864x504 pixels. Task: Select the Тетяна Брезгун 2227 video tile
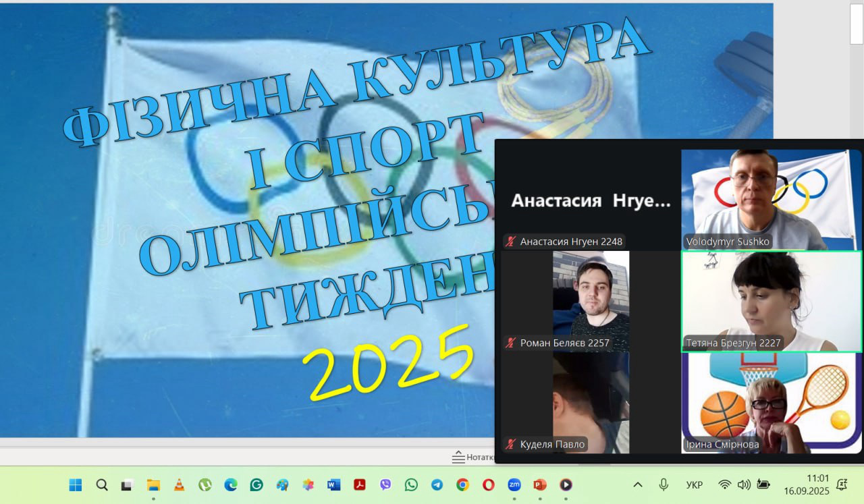[x=772, y=301]
